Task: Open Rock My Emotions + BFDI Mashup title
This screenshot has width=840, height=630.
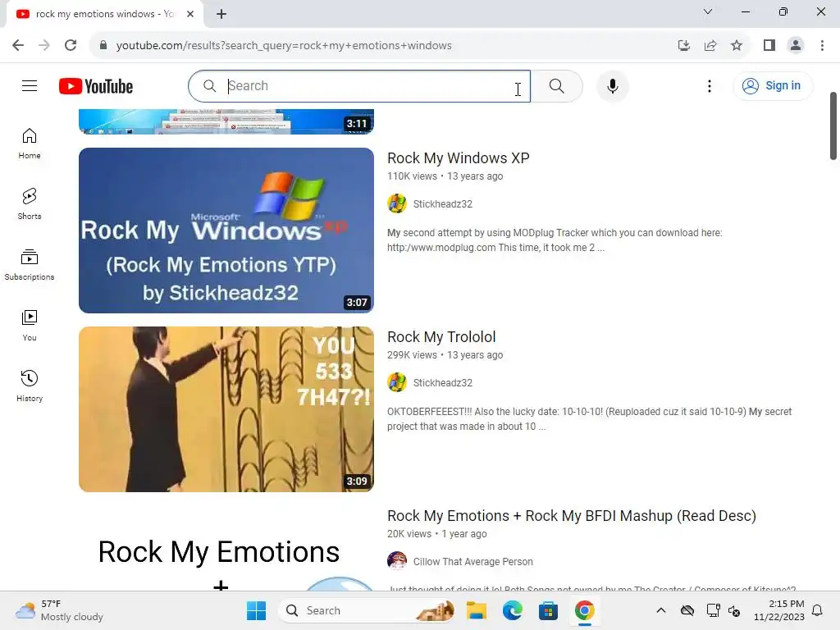Action: [x=572, y=516]
